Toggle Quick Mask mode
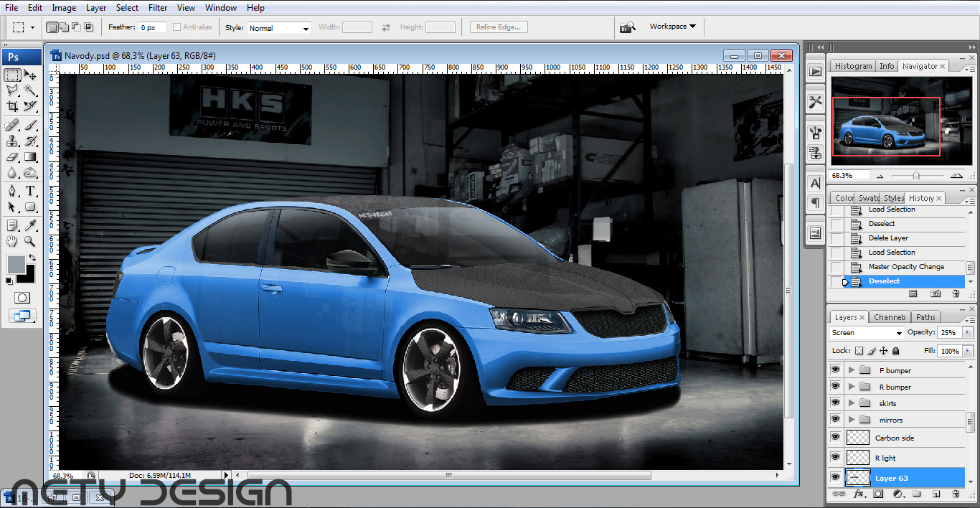Viewport: 980px width, 508px height. [22, 297]
